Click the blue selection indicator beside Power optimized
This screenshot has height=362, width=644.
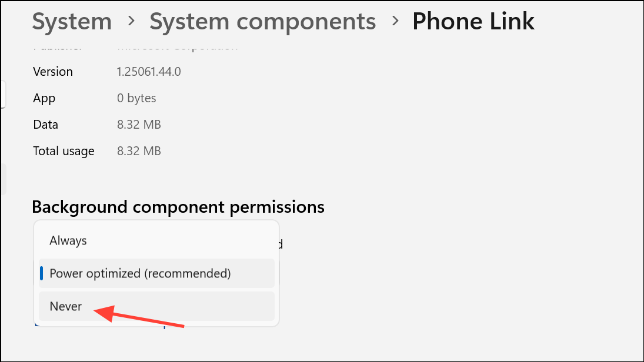42,273
